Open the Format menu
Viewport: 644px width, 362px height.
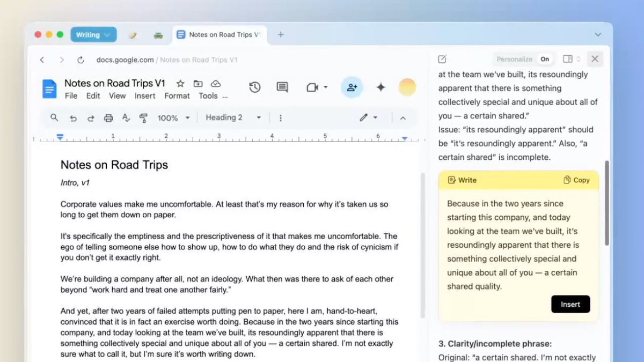click(x=177, y=96)
